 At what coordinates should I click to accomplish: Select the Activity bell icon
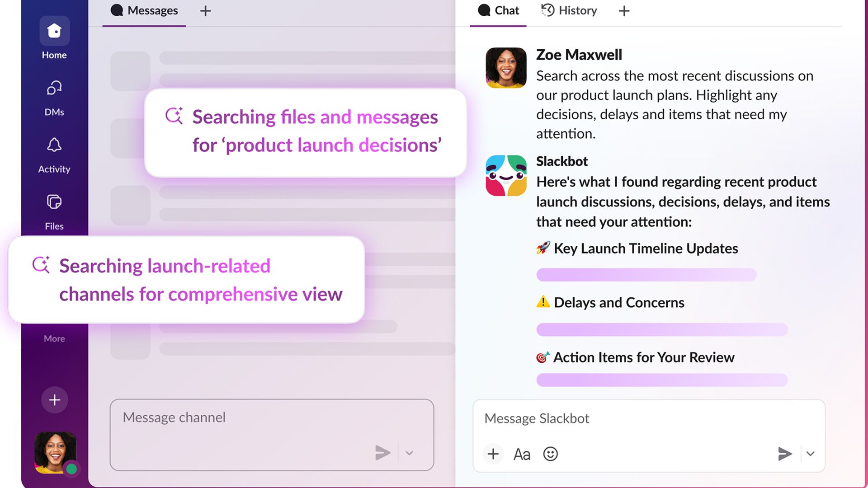tap(54, 145)
